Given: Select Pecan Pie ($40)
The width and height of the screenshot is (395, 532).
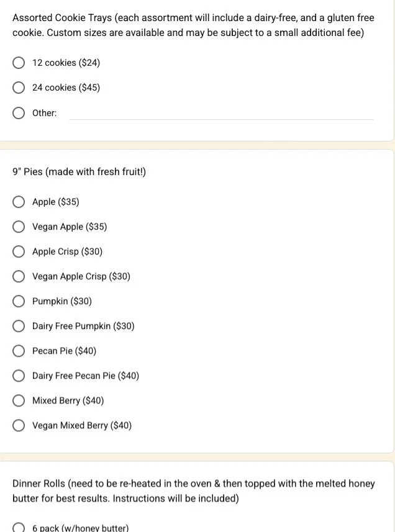Looking at the screenshot, I should [x=19, y=351].
